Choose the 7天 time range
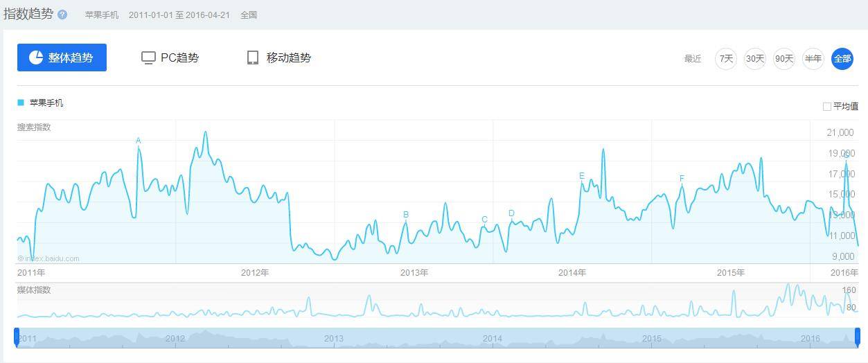Screen dimensions: 868x363 click(726, 59)
